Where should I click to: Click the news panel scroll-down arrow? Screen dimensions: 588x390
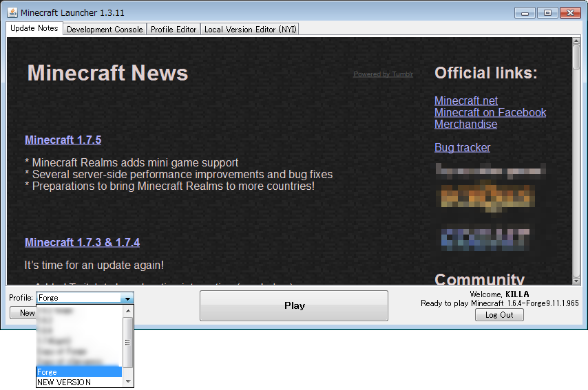coord(576,280)
